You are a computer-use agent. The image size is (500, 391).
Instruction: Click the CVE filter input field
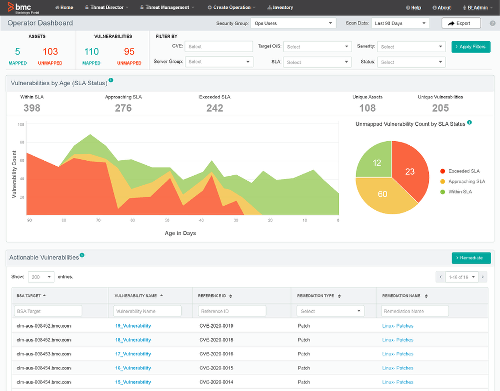pos(218,47)
